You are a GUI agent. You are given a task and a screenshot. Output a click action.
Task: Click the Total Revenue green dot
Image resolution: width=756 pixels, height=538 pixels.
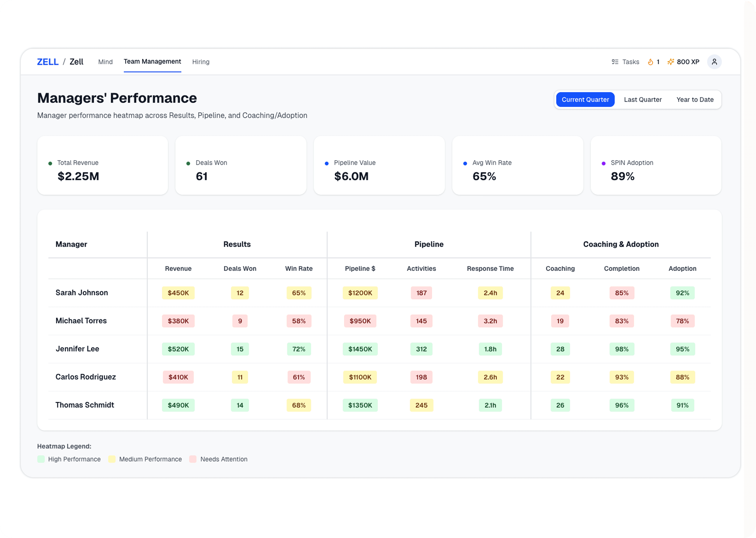click(x=50, y=163)
